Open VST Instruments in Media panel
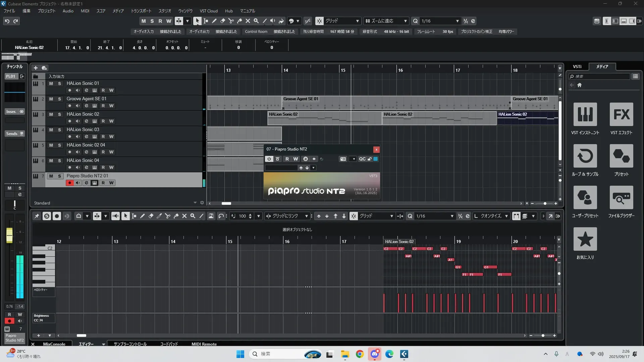This screenshot has width=644, height=362. point(585,114)
